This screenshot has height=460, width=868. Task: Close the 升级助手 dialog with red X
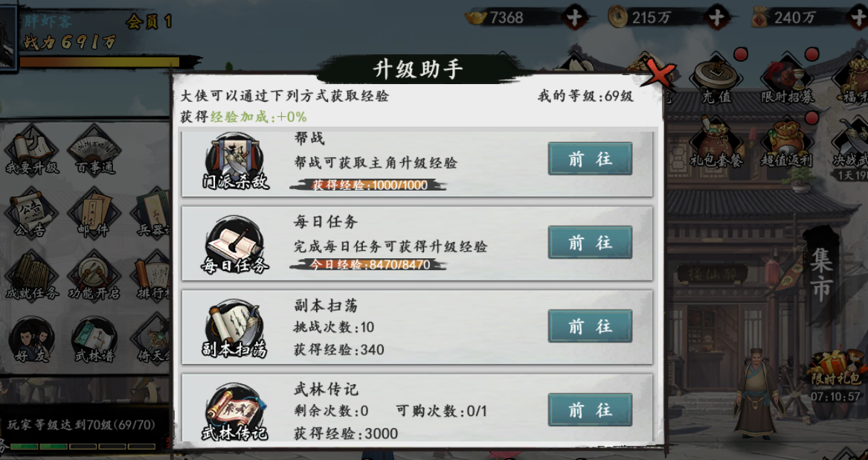click(x=658, y=75)
